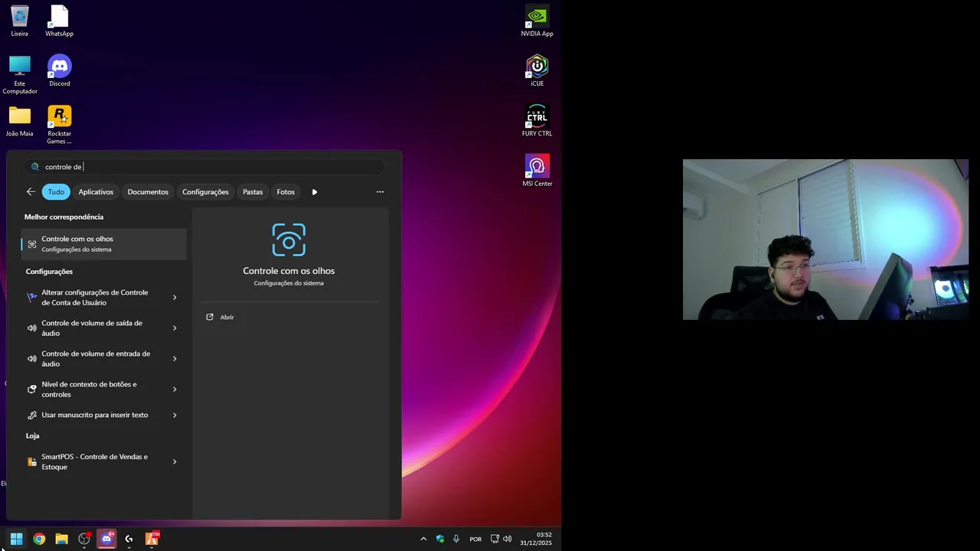The width and height of the screenshot is (980, 551).
Task: Click the large Controle com os olhos icon
Action: 289,240
